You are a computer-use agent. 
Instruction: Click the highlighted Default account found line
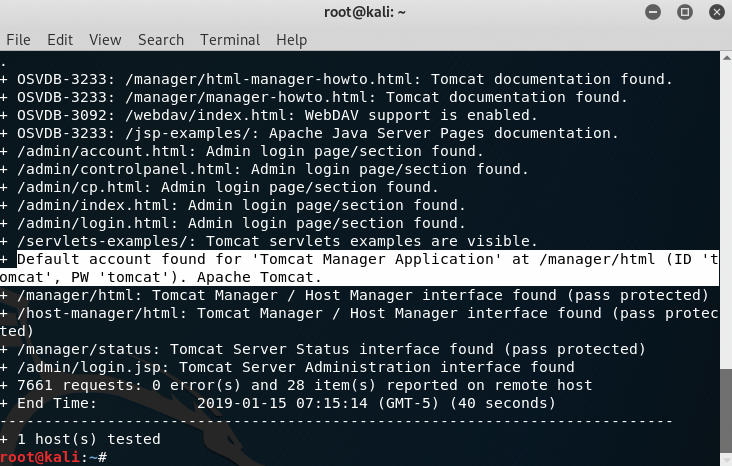(x=359, y=268)
